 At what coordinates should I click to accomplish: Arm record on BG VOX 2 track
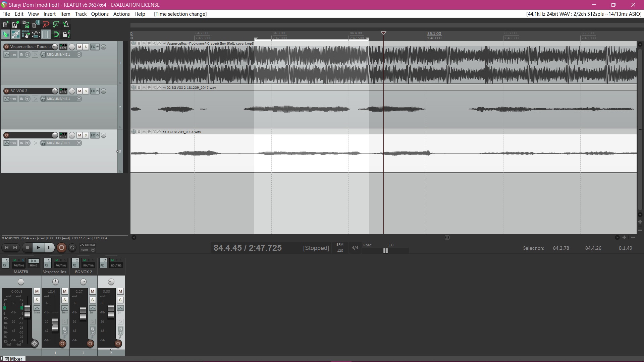coord(6,91)
